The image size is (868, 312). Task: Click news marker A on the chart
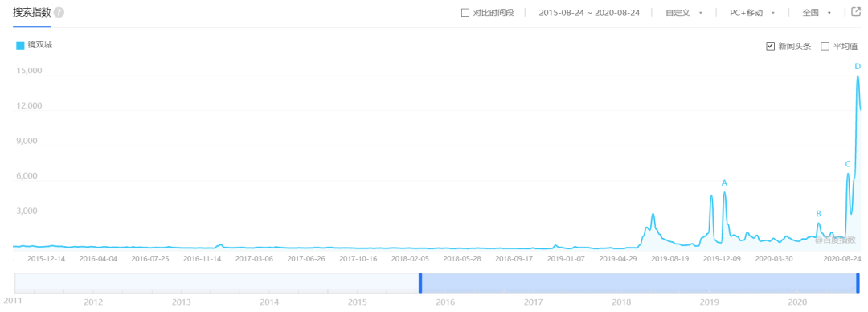point(724,183)
